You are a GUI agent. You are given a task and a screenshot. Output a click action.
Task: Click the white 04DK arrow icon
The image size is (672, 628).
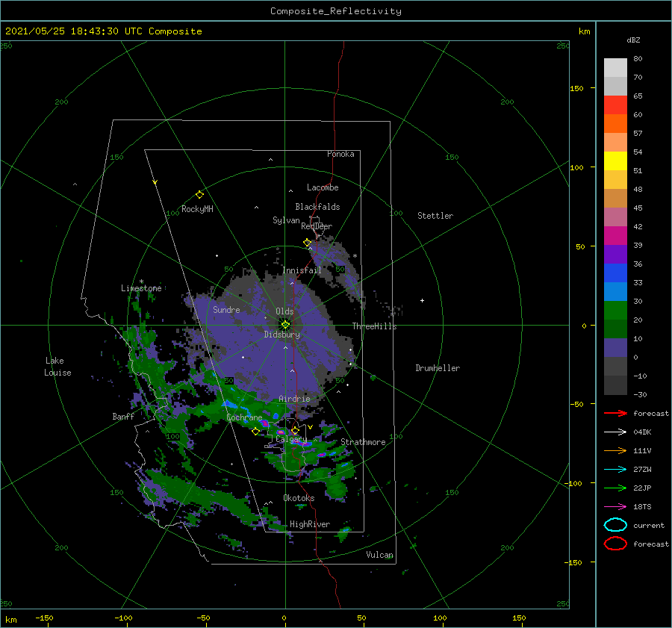615,432
